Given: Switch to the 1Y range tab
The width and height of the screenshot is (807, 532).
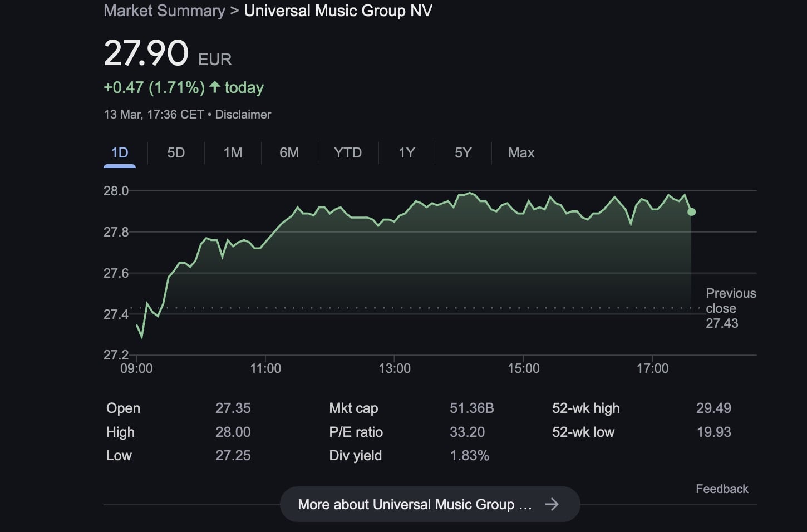Looking at the screenshot, I should coord(407,152).
